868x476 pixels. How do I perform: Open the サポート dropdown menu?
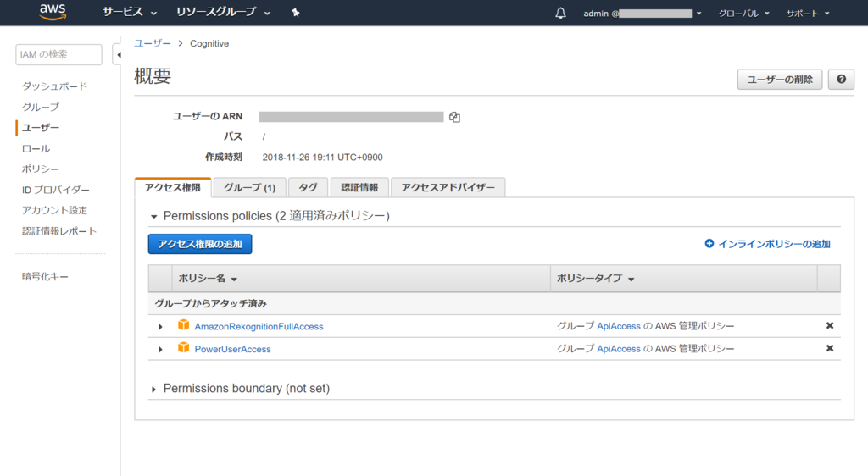click(808, 14)
